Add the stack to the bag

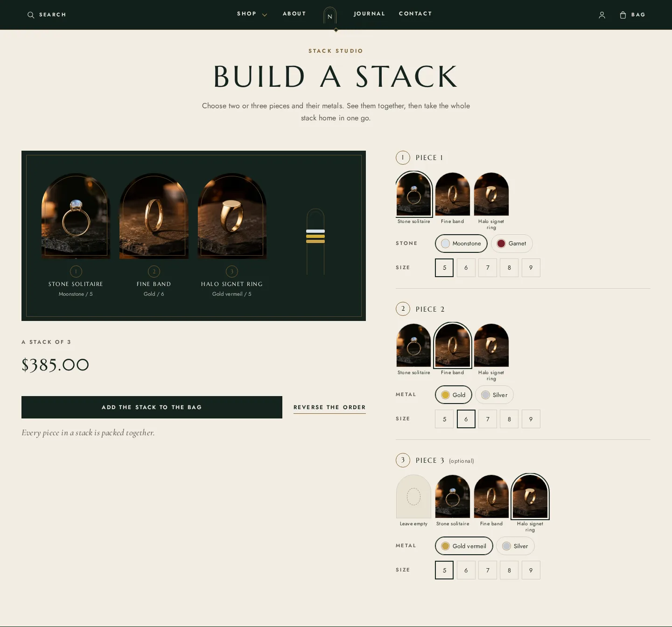152,407
